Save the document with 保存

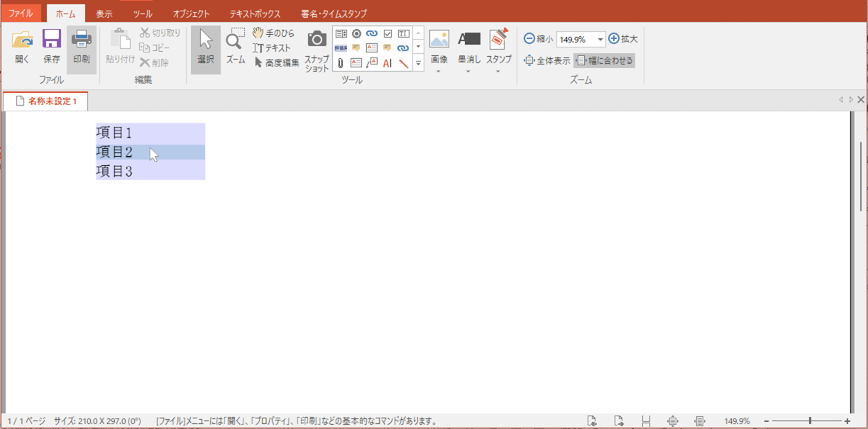point(52,48)
